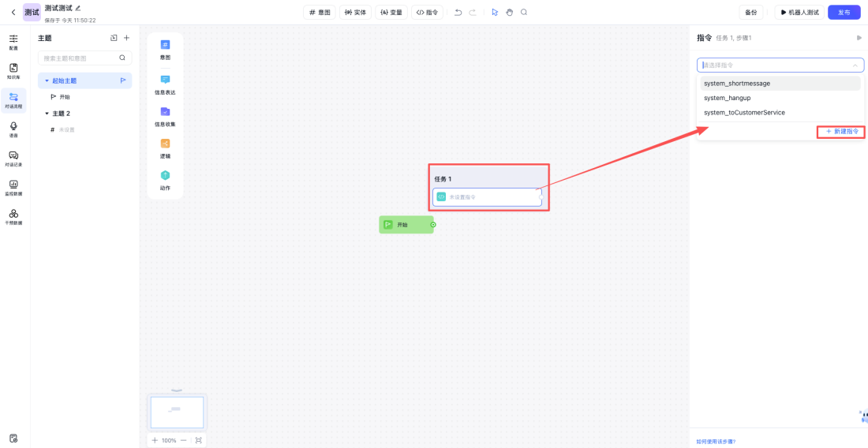
Task: Open the 对话流程 sidebar section
Action: point(13,101)
